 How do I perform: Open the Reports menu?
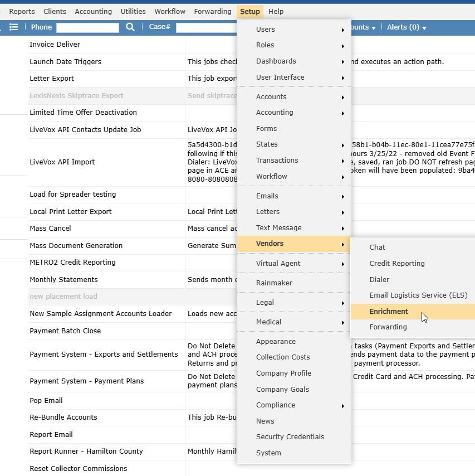[x=22, y=11]
